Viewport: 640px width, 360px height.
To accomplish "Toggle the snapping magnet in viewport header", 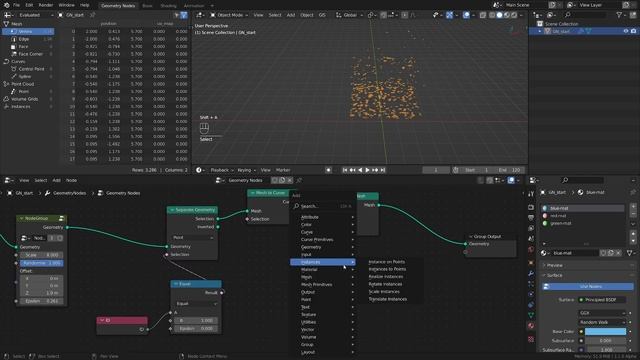I will pyautogui.click(x=383, y=15).
